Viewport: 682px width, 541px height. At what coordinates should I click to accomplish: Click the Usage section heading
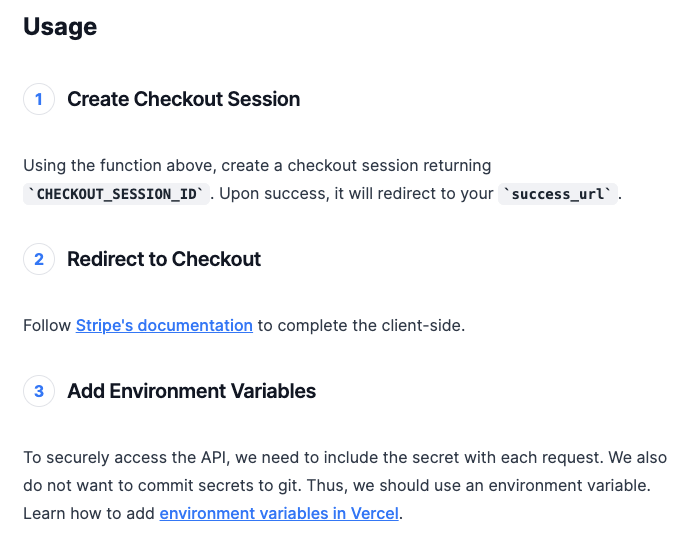click(x=60, y=27)
